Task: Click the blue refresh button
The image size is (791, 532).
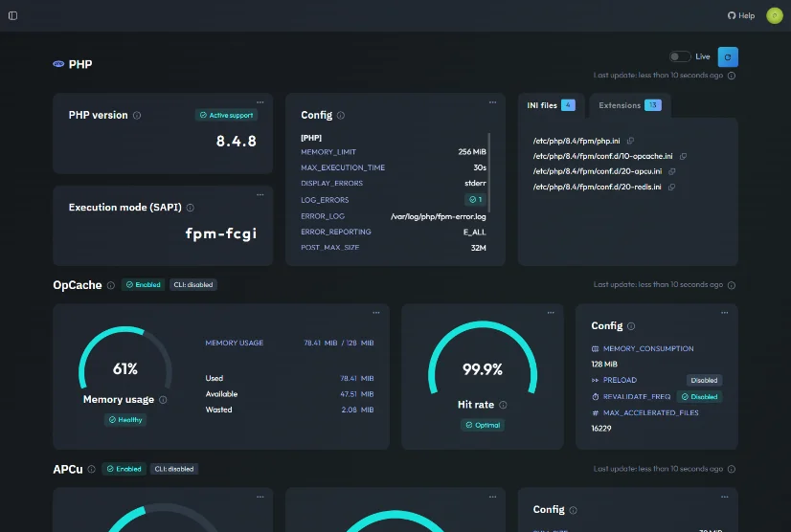Action: [x=728, y=57]
